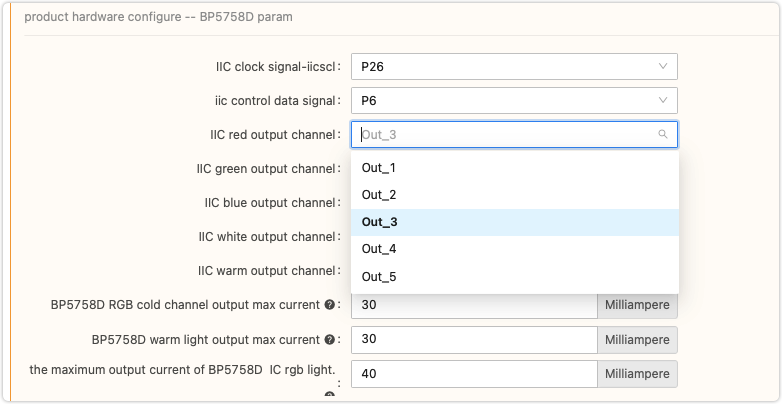The width and height of the screenshot is (782, 404).
Task: Click the 'IIC blue output channel' label
Action: (x=270, y=203)
